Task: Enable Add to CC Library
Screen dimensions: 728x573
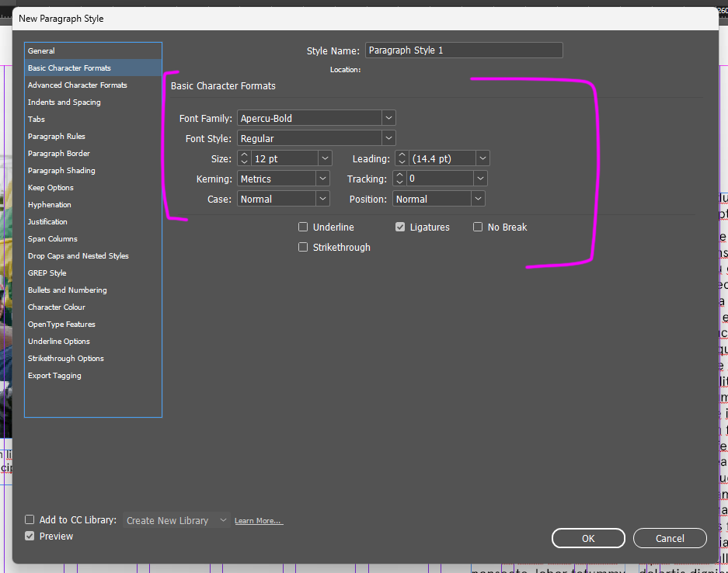Action: [29, 519]
